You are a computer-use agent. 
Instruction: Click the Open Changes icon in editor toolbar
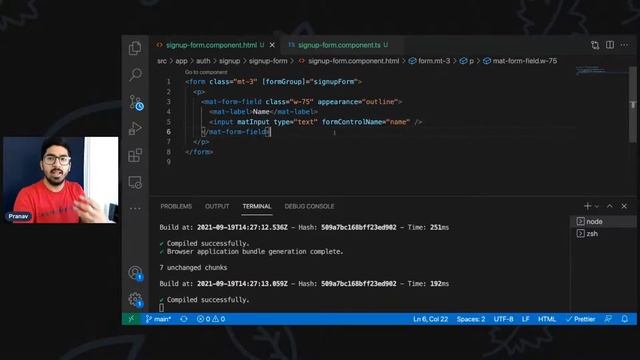click(595, 45)
